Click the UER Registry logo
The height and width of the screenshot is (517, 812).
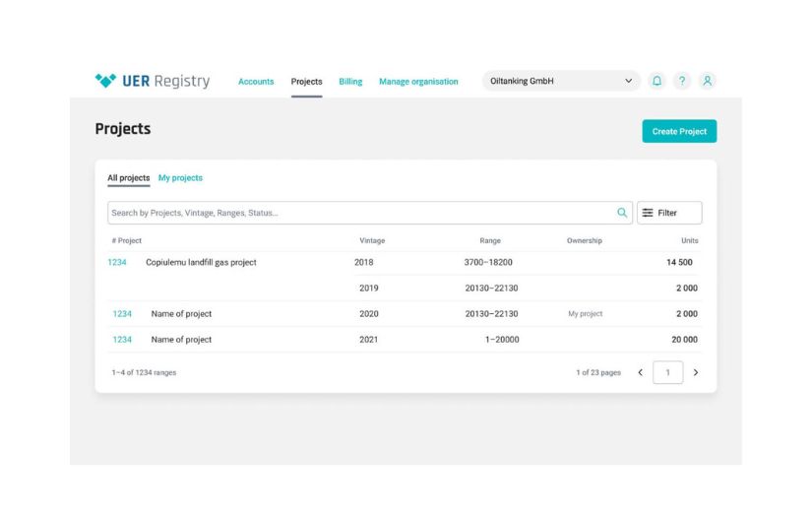coord(153,81)
